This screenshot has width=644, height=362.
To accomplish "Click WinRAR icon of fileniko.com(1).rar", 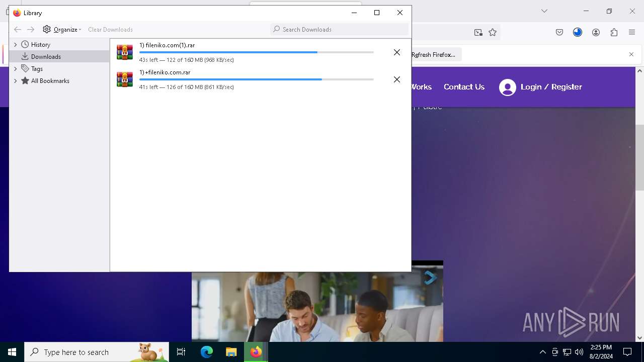I will point(125,52).
